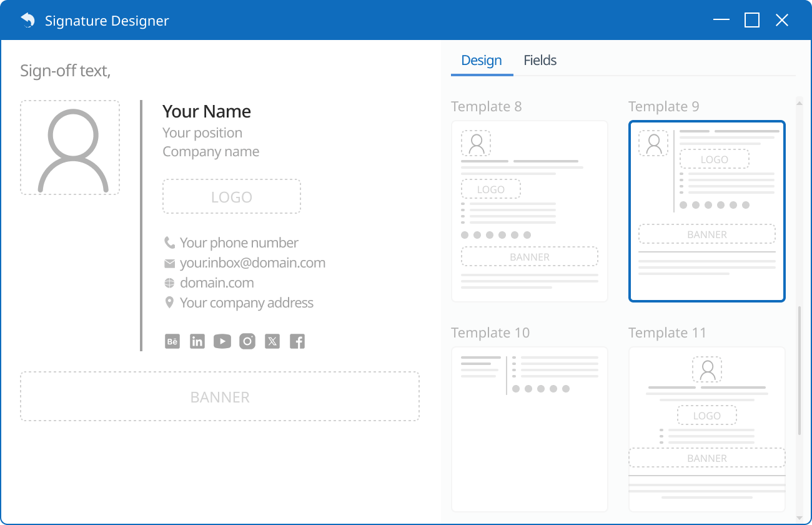Click the Signature Designer app logo in titlebar
Viewport: 812px width, 525px height.
(26, 20)
